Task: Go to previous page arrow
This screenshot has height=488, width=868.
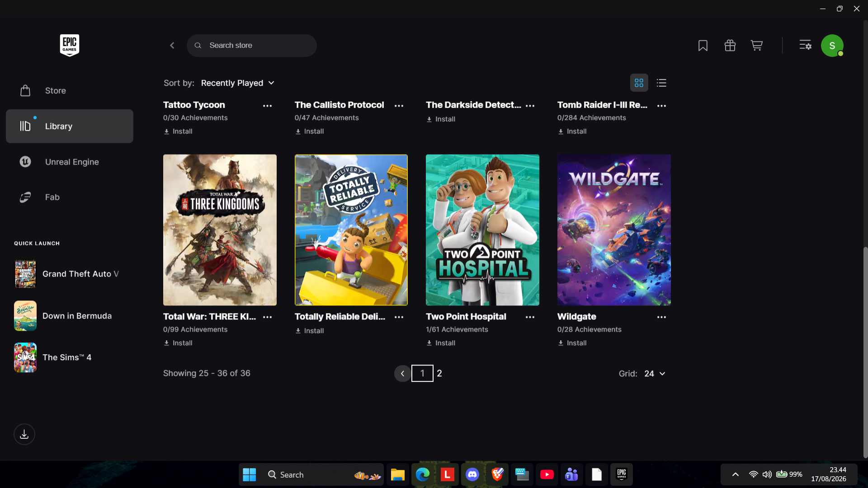Action: pyautogui.click(x=402, y=374)
